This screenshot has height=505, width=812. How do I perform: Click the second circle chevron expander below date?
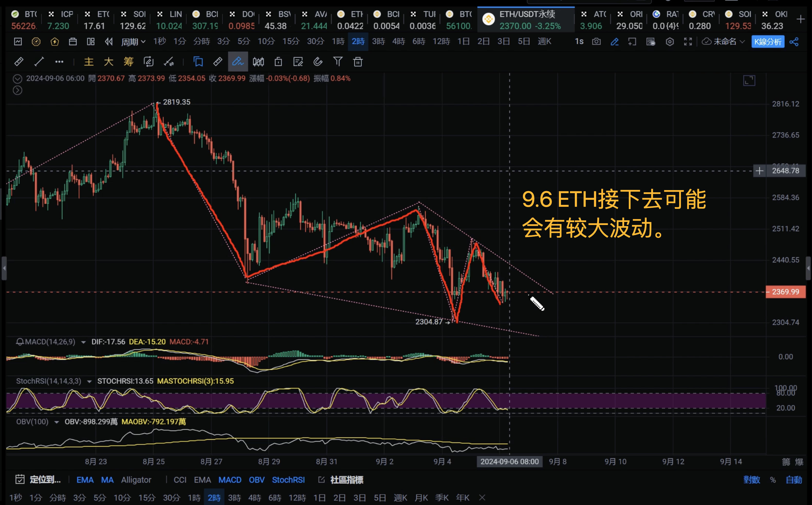(17, 90)
